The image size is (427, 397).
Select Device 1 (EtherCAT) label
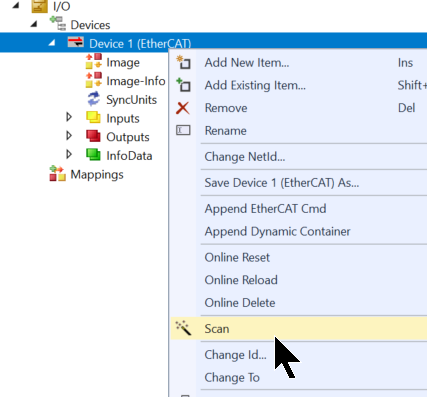click(140, 44)
